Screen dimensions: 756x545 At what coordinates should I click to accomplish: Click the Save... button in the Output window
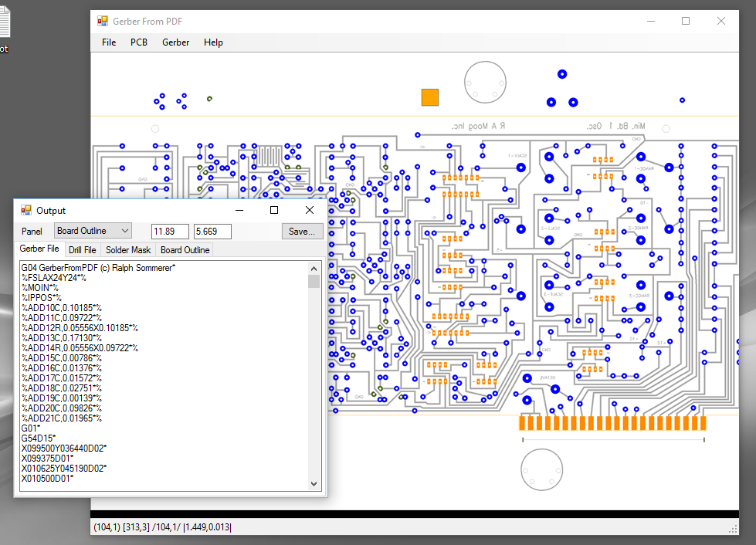pos(302,231)
